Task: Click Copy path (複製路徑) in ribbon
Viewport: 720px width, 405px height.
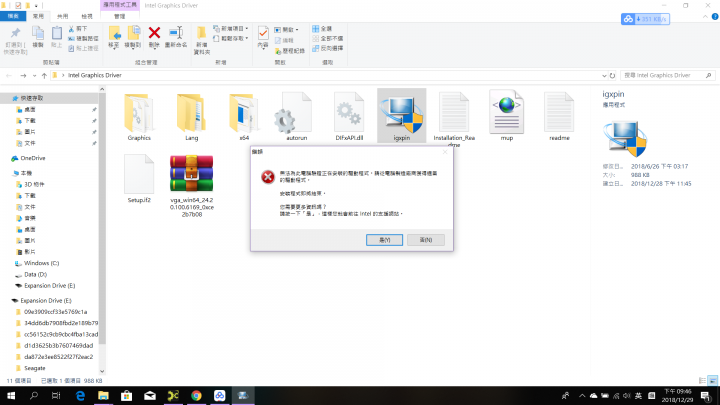Action: click(x=83, y=39)
